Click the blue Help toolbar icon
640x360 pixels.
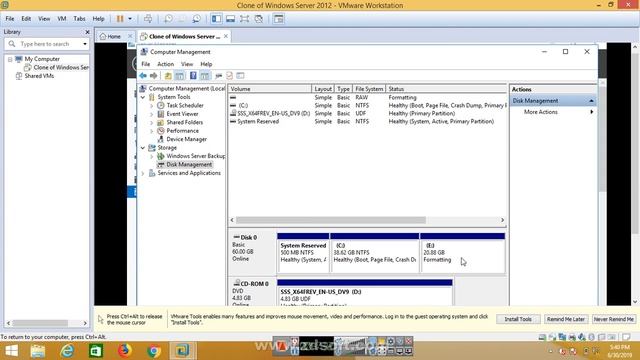tap(193, 76)
